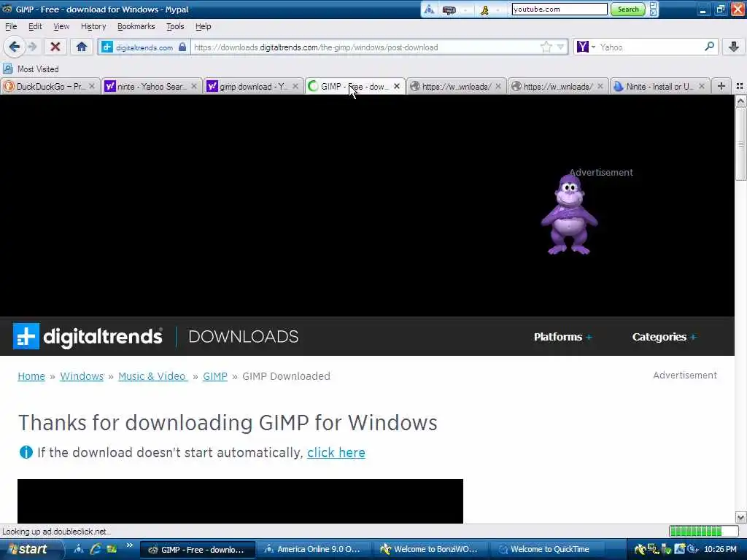Follow the Music & Video breadcrumb link

(153, 376)
